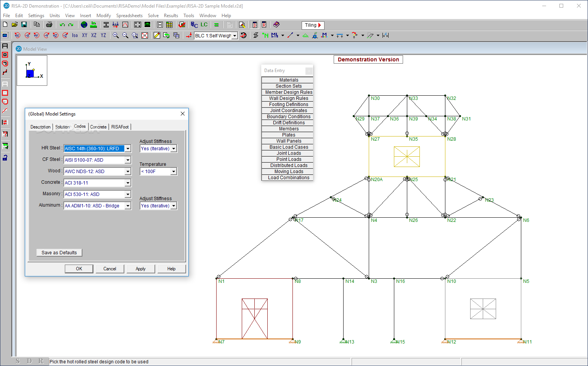The image size is (588, 366).
Task: Toggle the R results window button
Action: tap(264, 25)
